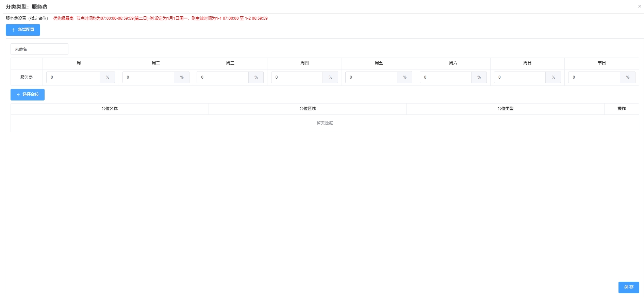This screenshot has height=297, width=644.
Task: Click the percent suffix in 节日 column
Action: click(628, 77)
